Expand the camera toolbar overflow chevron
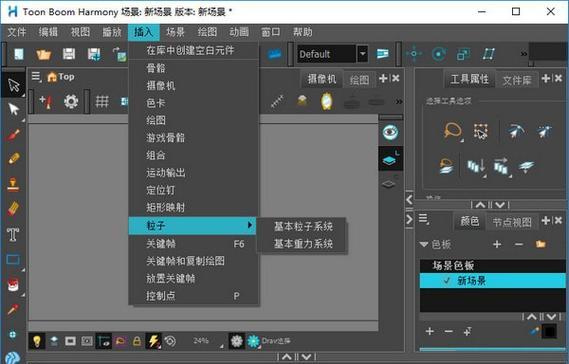Screen dimensions: 569x364 [x=399, y=102]
